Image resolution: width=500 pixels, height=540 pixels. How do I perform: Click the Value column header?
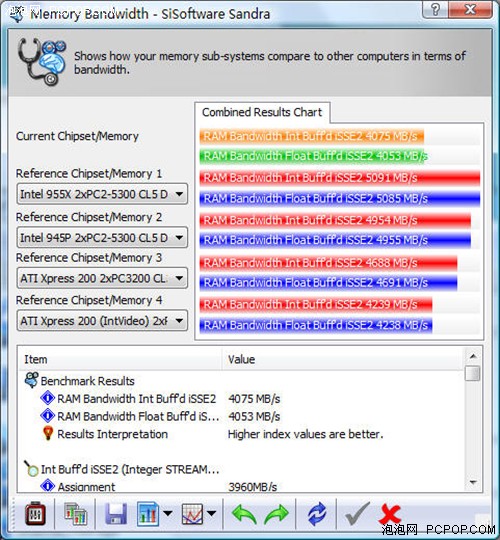[x=343, y=360]
